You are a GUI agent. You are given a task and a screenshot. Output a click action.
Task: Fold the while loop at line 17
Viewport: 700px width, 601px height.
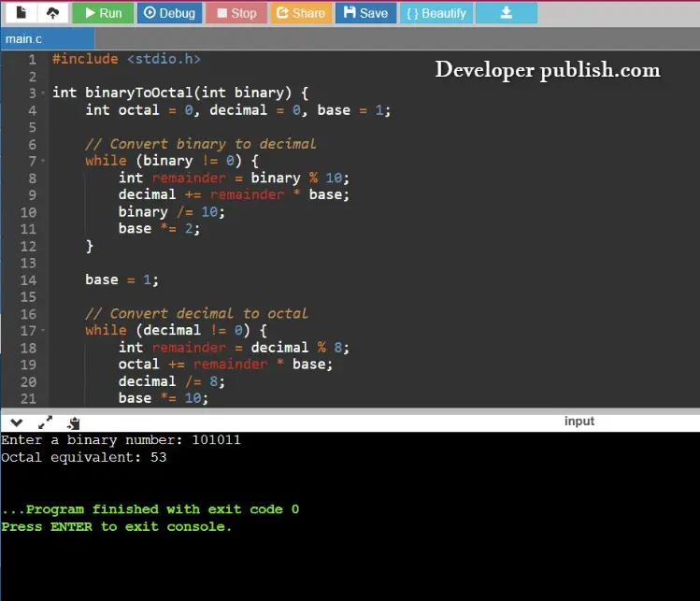point(43,331)
